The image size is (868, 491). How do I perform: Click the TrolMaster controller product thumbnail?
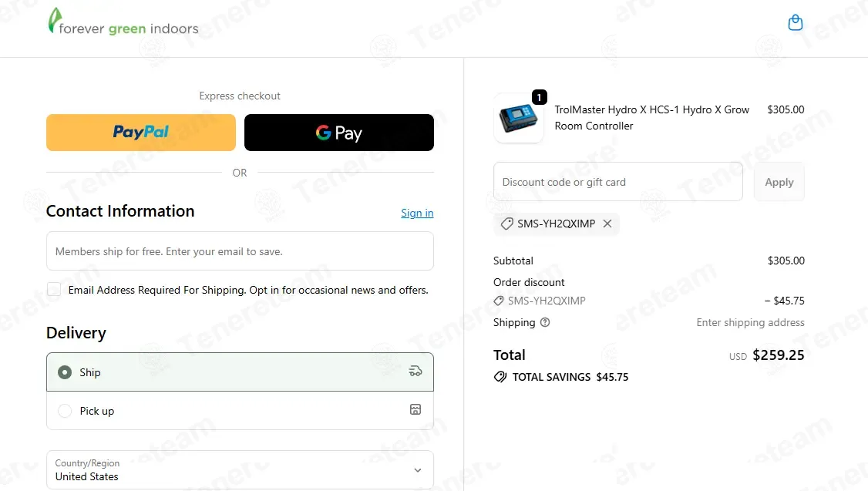pos(518,118)
